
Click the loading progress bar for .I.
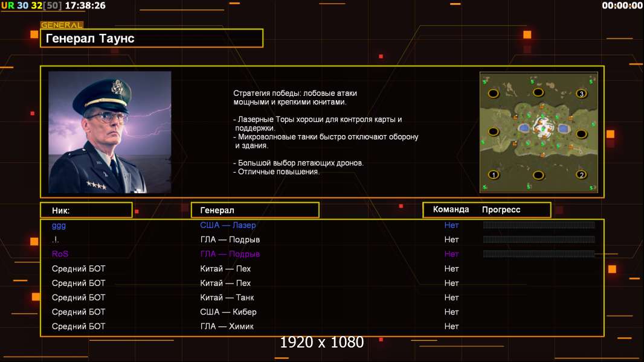tap(538, 240)
